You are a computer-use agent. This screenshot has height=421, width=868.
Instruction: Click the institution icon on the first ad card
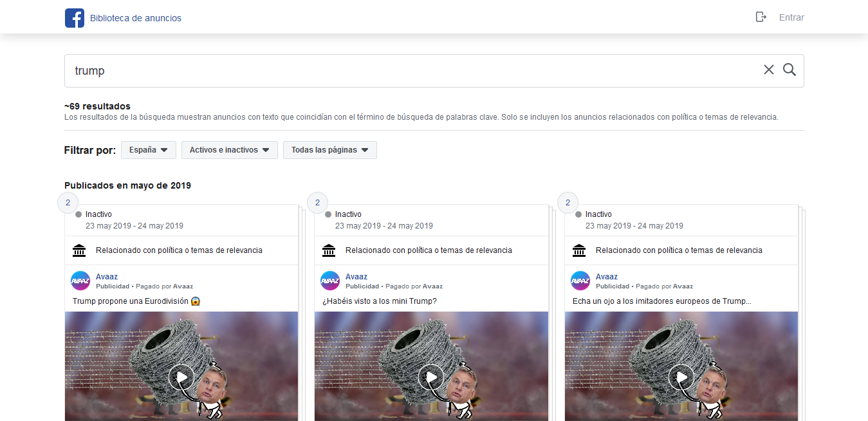(x=78, y=250)
